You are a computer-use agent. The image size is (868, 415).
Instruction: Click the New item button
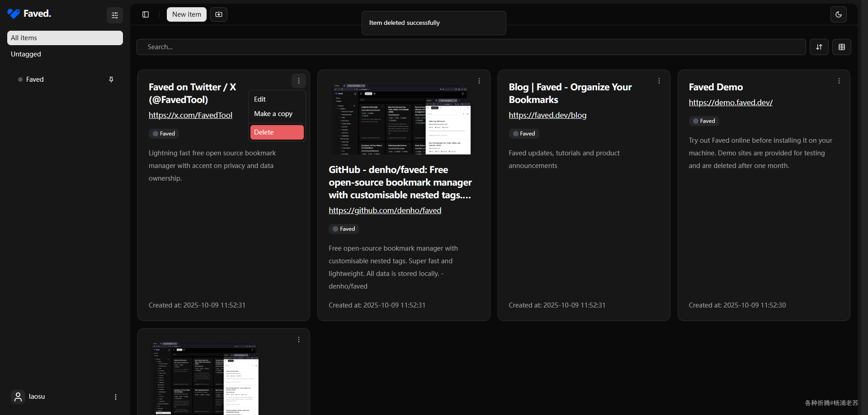coord(187,14)
